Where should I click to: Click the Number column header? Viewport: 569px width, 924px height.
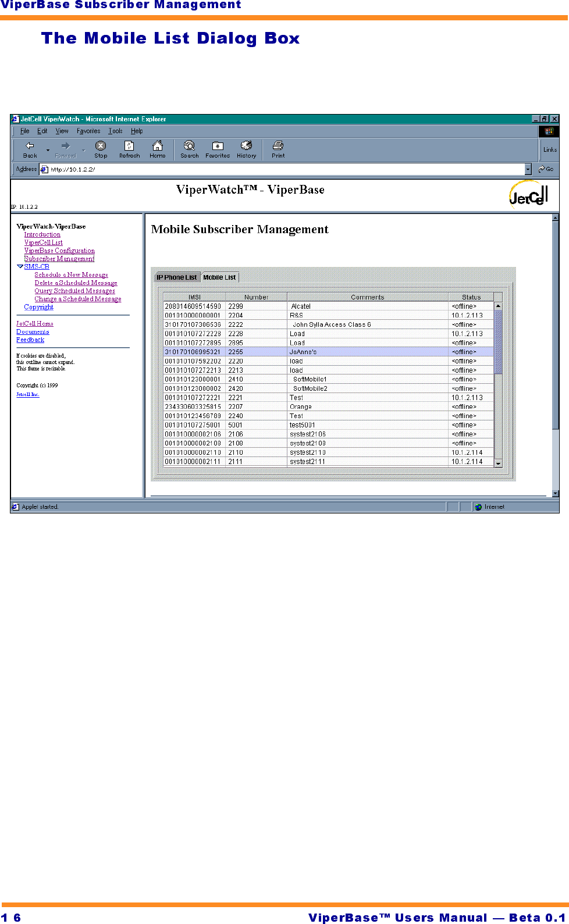click(x=256, y=297)
